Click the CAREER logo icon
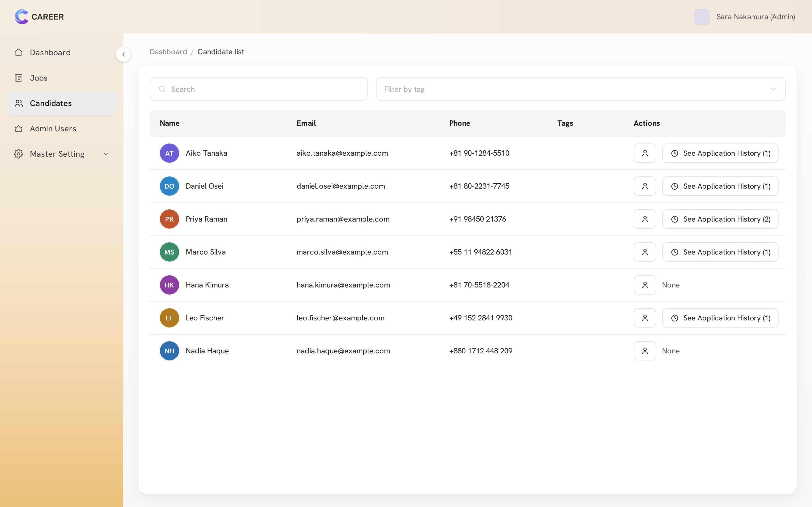Screen dimensions: 812x507 point(22,17)
